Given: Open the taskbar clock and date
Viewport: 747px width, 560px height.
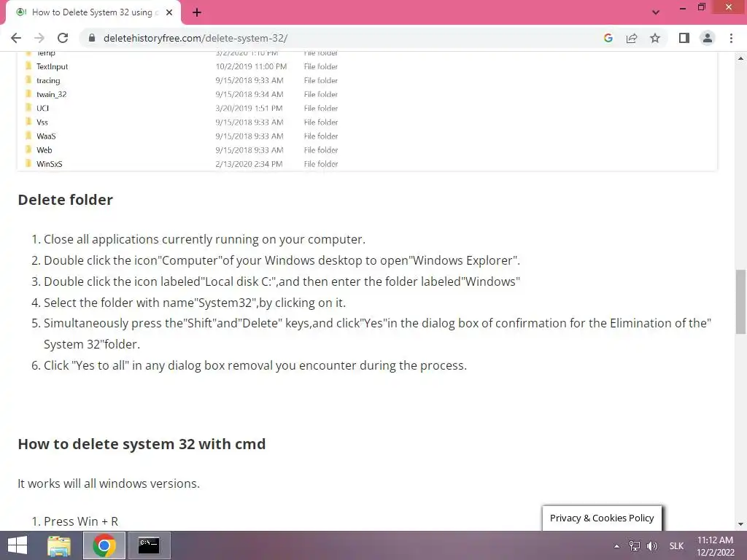Looking at the screenshot, I should (x=715, y=546).
